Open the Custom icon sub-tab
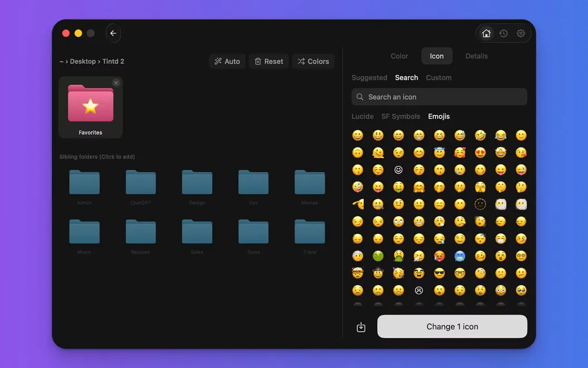The image size is (588, 368). pos(438,78)
